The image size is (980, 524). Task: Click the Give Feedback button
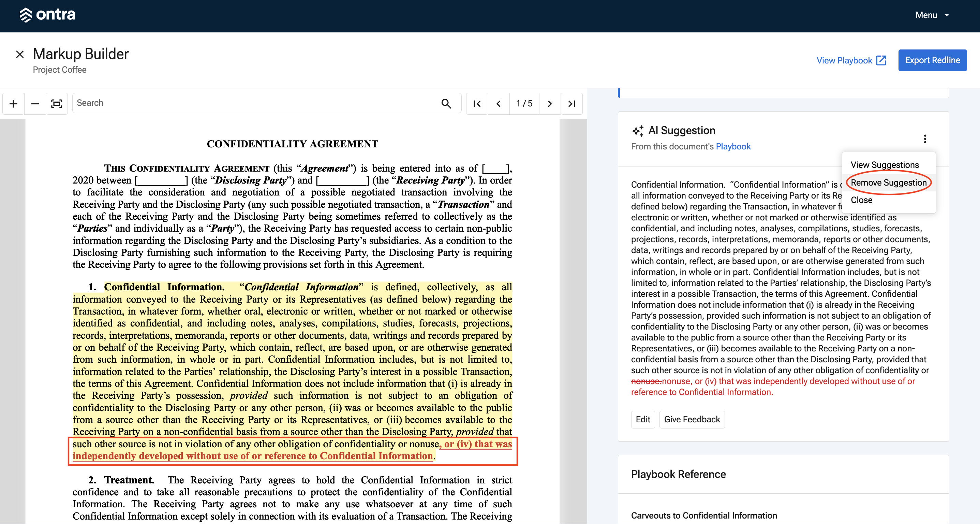pyautogui.click(x=692, y=419)
